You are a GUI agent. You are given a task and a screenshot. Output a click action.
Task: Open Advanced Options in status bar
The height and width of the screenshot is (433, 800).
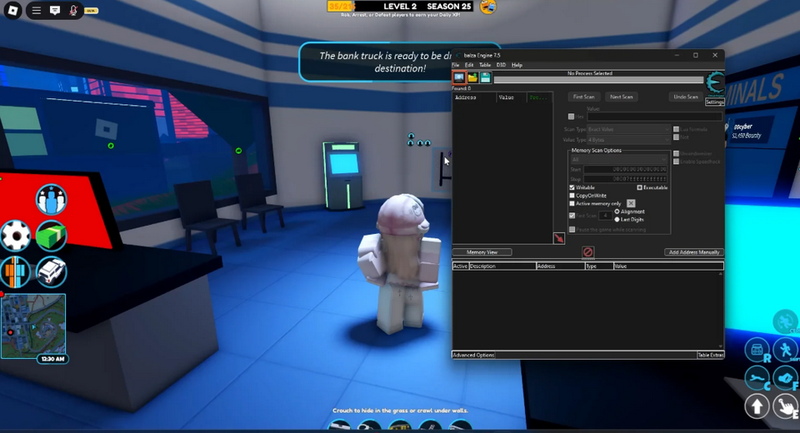[473, 355]
